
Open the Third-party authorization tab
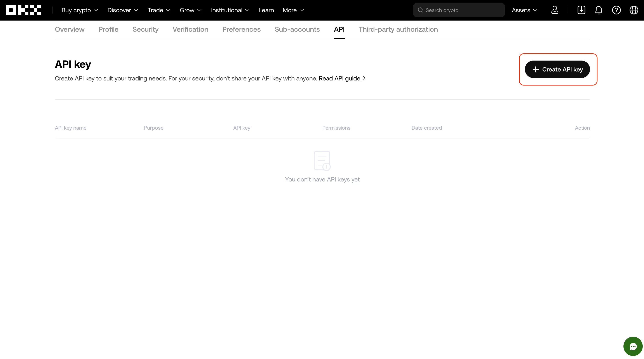(398, 30)
